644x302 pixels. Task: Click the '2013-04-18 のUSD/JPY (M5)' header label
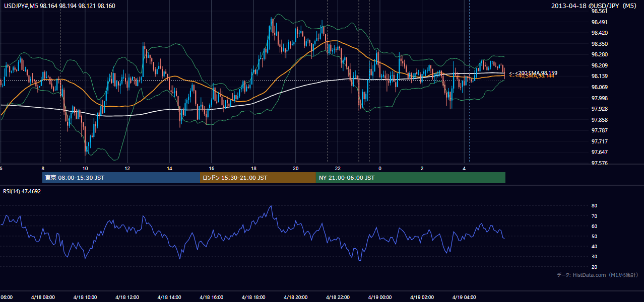(595, 6)
